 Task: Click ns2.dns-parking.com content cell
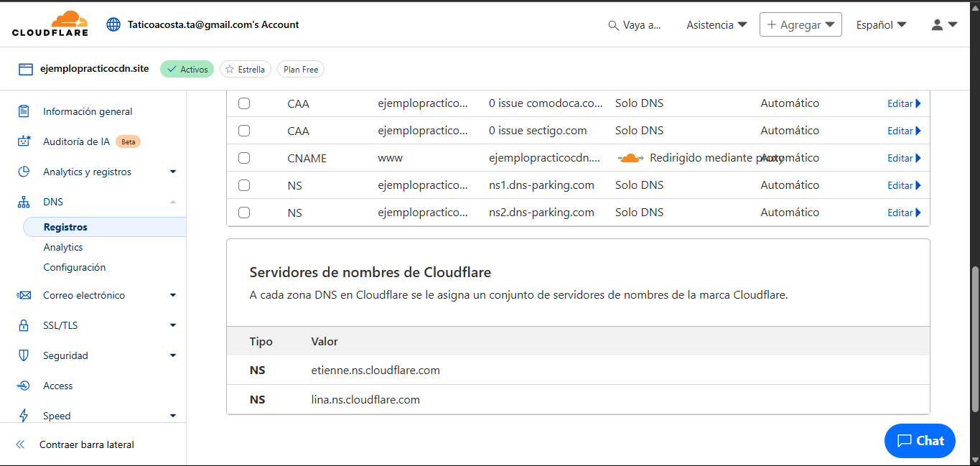(541, 213)
